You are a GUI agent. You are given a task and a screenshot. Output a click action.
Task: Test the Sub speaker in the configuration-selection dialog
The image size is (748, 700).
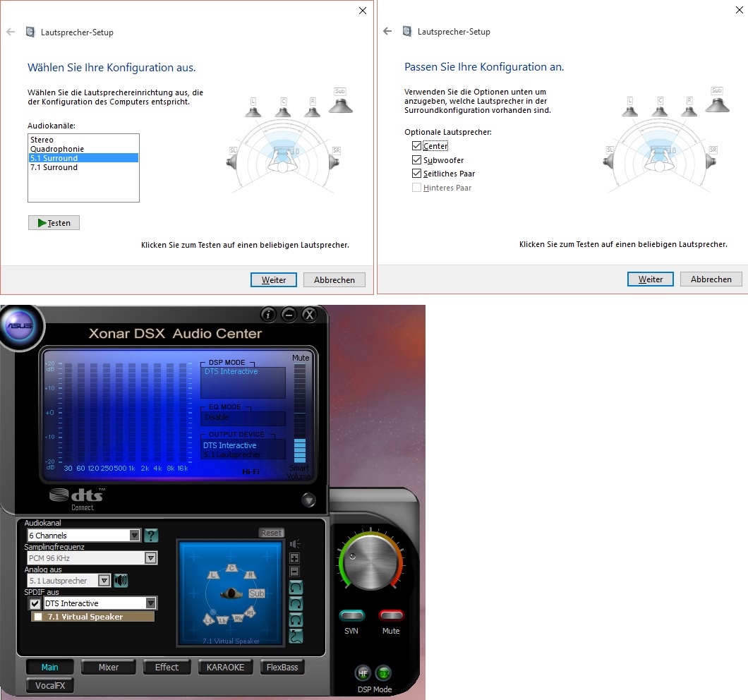[340, 101]
